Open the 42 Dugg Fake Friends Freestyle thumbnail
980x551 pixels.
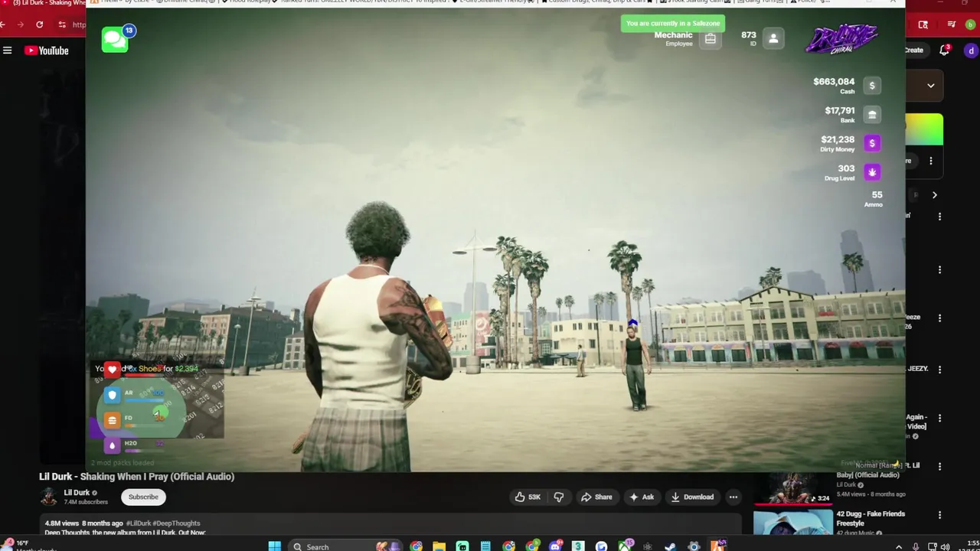[793, 523]
